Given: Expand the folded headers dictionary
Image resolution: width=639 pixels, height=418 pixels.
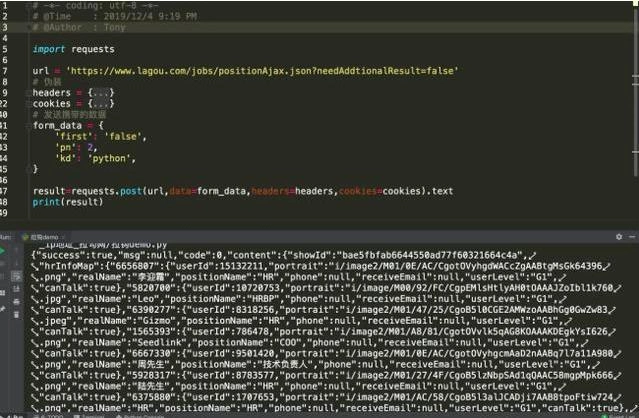Looking at the screenshot, I should pyautogui.click(x=29, y=93).
